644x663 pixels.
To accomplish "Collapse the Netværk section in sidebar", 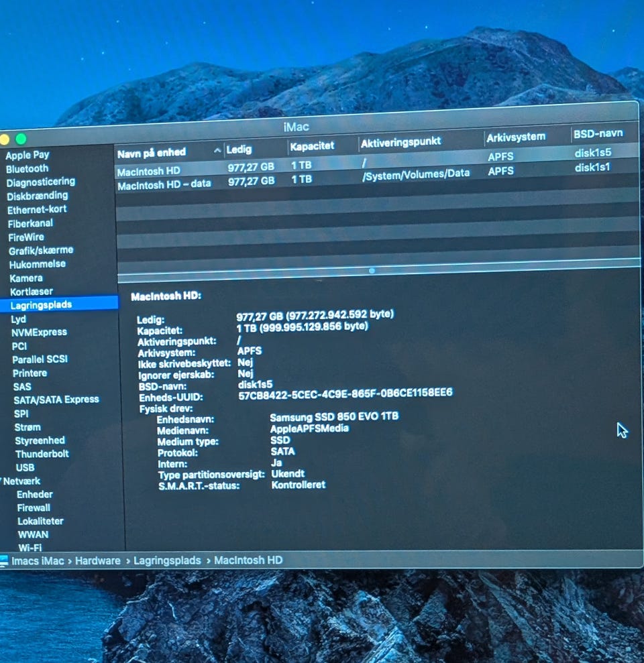I will point(2,481).
